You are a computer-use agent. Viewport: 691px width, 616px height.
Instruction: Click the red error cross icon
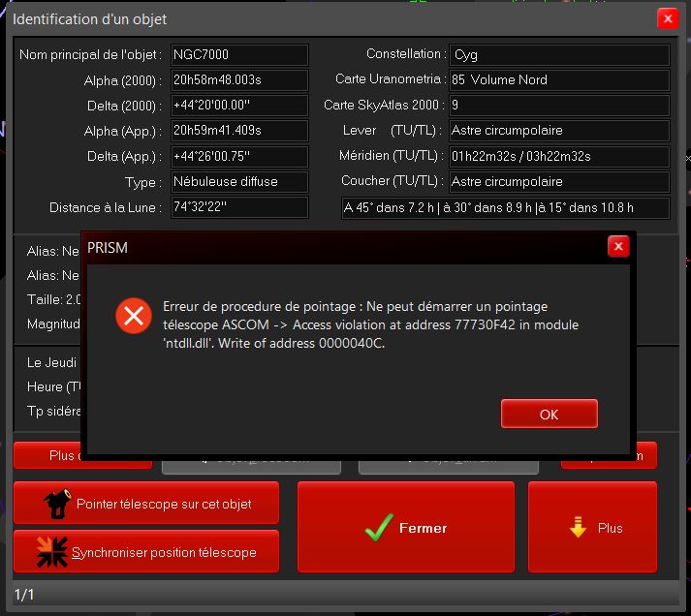[x=134, y=316]
